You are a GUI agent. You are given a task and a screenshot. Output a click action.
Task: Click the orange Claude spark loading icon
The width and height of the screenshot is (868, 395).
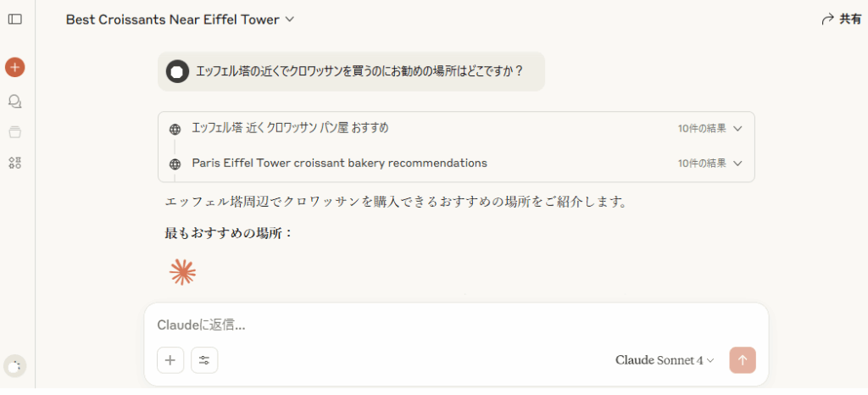point(183,271)
